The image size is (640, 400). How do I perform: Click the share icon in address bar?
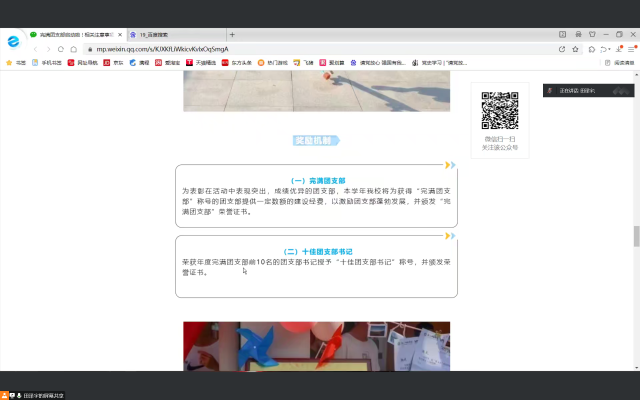tap(562, 49)
